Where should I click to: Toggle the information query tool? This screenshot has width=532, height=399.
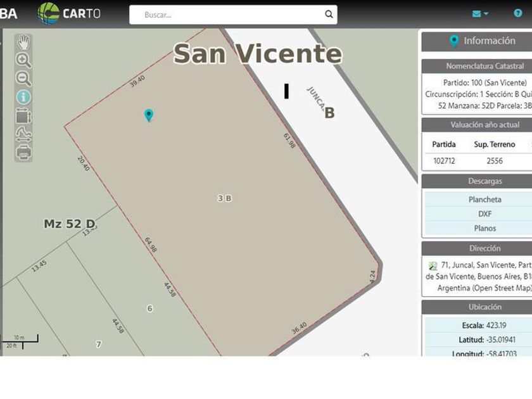[x=23, y=97]
